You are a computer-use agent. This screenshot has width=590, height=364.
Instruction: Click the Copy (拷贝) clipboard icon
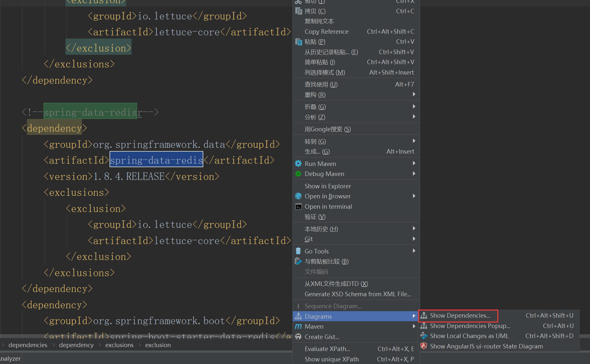click(x=299, y=11)
